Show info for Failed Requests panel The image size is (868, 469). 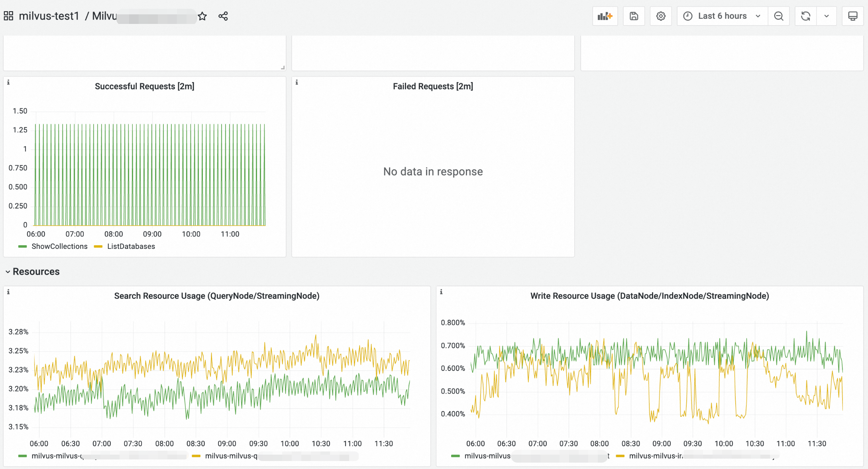pyautogui.click(x=297, y=83)
